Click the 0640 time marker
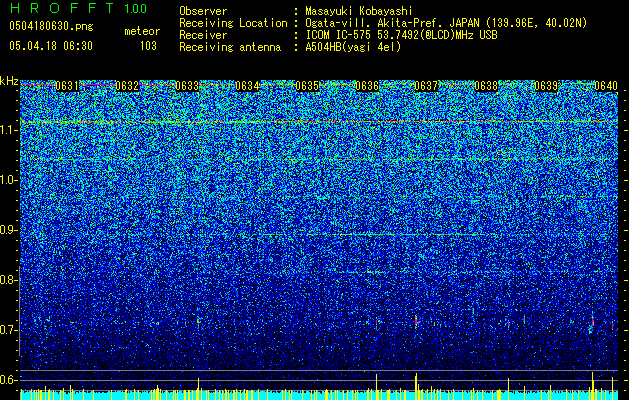The width and height of the screenshot is (629, 400). 606,86
